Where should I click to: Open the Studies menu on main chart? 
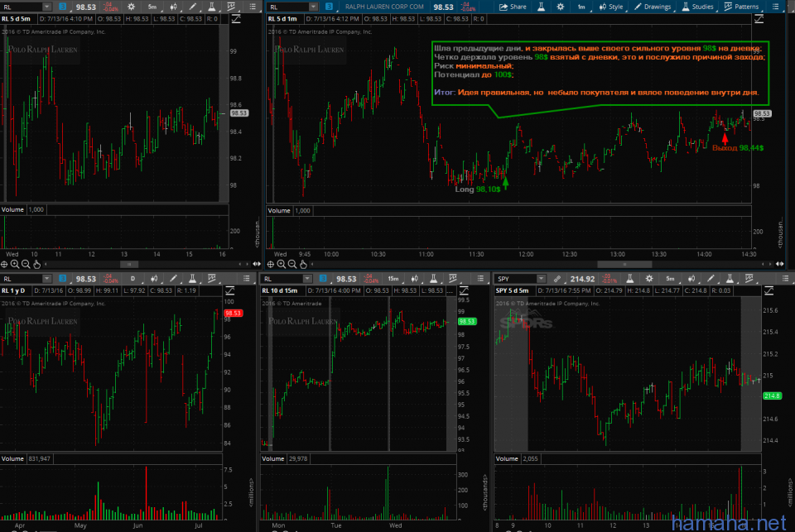pos(697,7)
